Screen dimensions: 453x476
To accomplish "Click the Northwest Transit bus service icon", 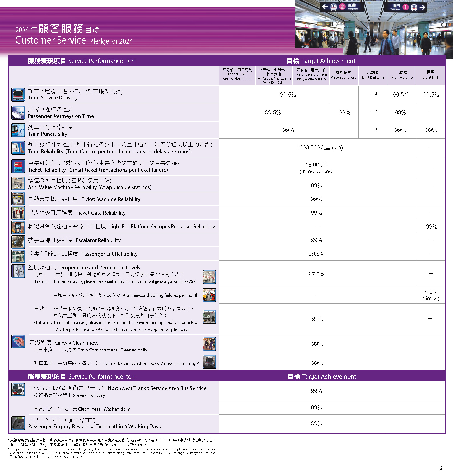I will click(x=18, y=389).
